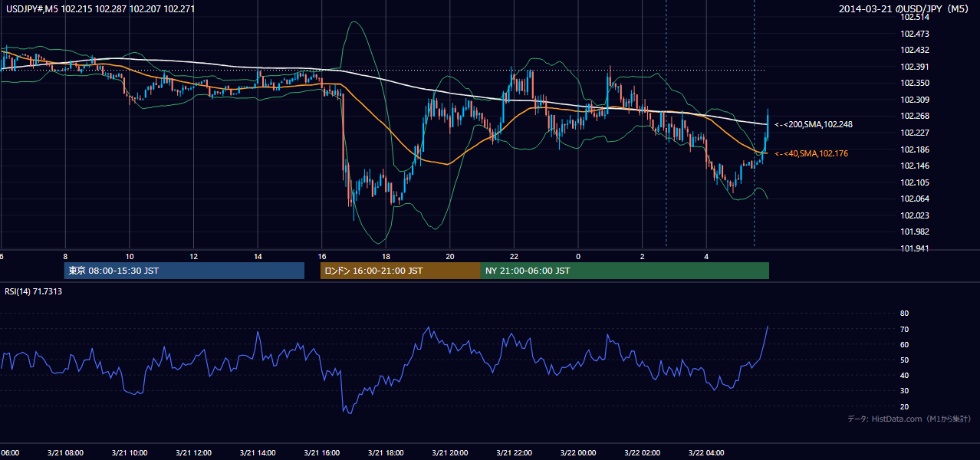Click RSI axis level 20
Image resolution: width=980 pixels, height=460 pixels.
[904, 406]
